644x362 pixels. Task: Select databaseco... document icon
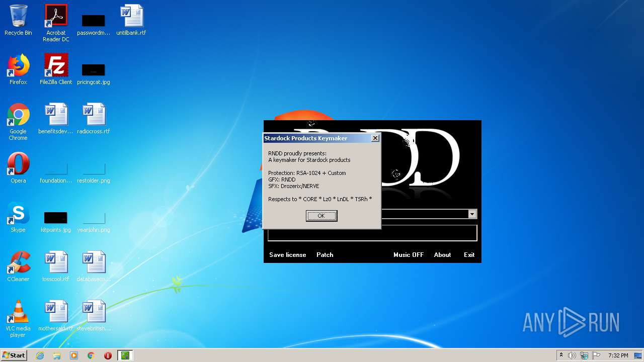[x=94, y=266]
